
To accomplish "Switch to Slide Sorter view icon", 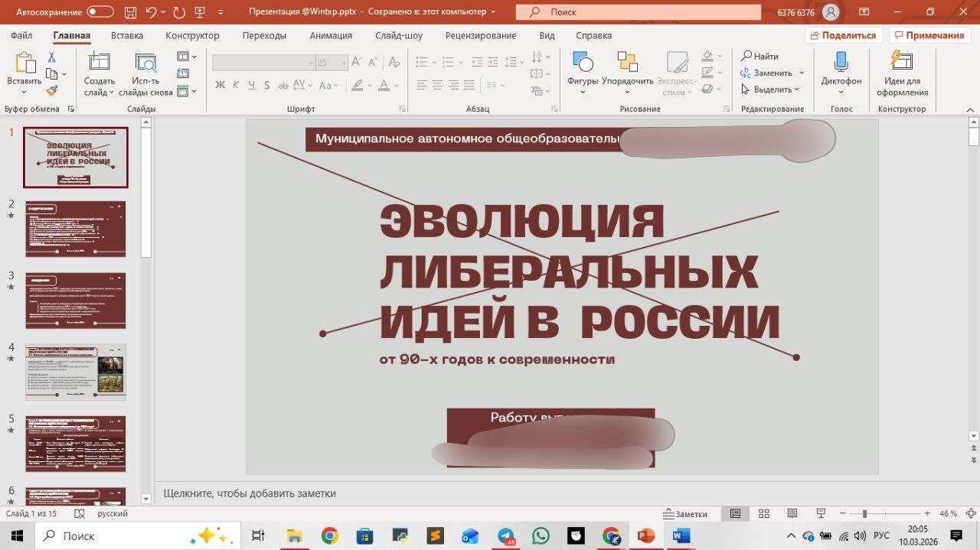I will click(763, 514).
